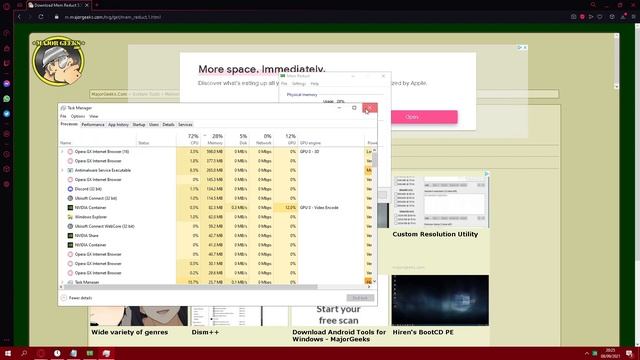This screenshot has height=360, width=640.
Task: Switch to the Performance tab
Action: pos(93,124)
